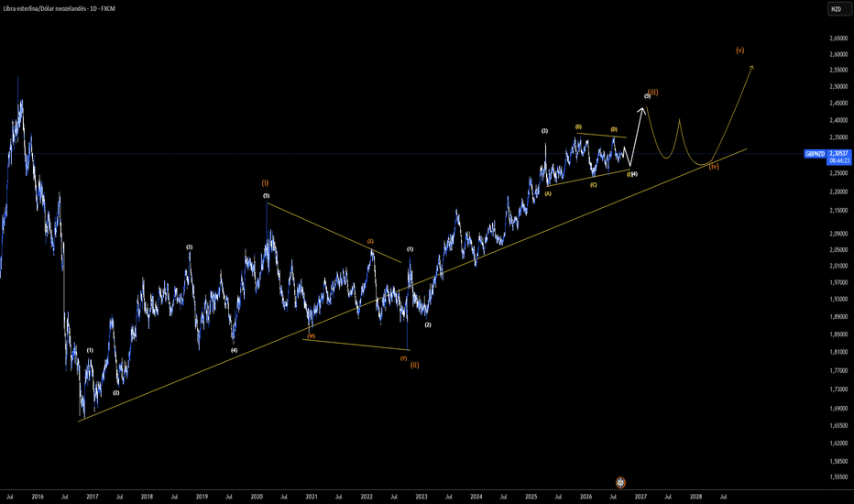The height and width of the screenshot is (504, 854).
Task: Click the 2,50000 level on price axis
Action: pos(838,86)
